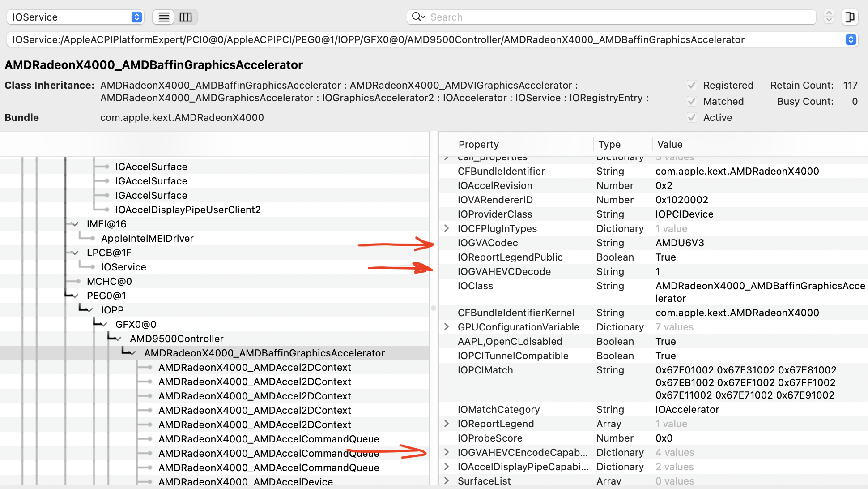The image size is (868, 489).
Task: Select the IOGVACodec property row
Action: click(488, 243)
